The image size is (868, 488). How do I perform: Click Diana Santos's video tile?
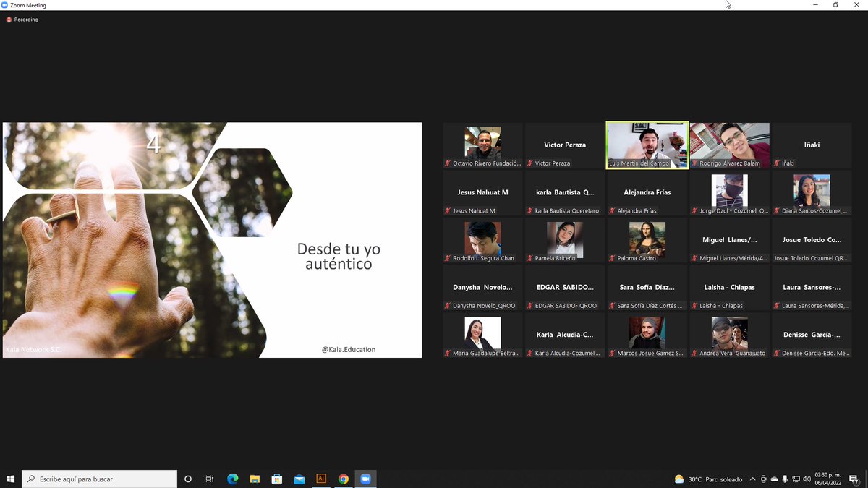pos(812,193)
